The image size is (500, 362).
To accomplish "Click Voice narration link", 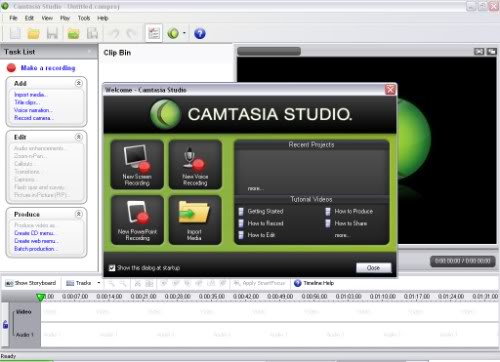I will (x=33, y=110).
